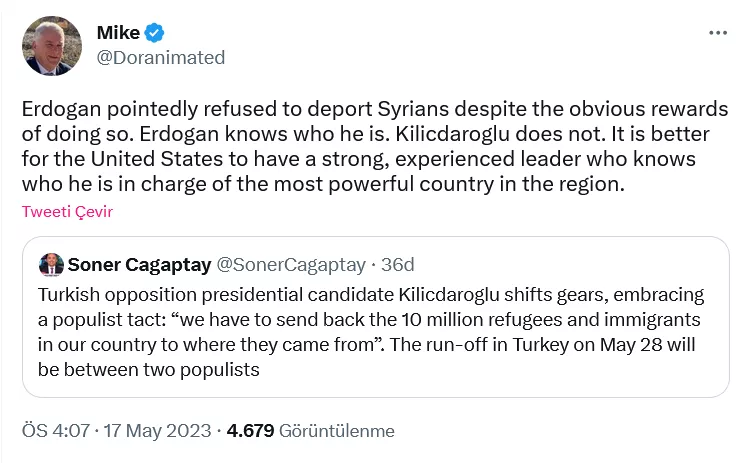The height and width of the screenshot is (463, 748).
Task: Open the display name "Mike"
Action: [118, 33]
